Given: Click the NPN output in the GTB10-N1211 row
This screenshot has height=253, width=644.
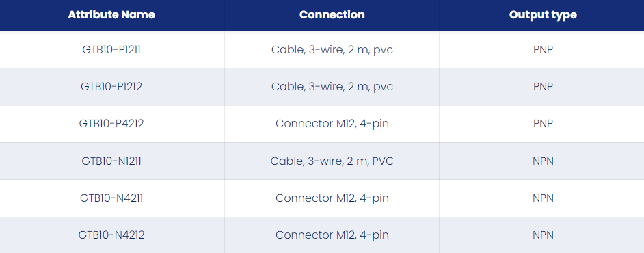Looking at the screenshot, I should click(x=543, y=161).
